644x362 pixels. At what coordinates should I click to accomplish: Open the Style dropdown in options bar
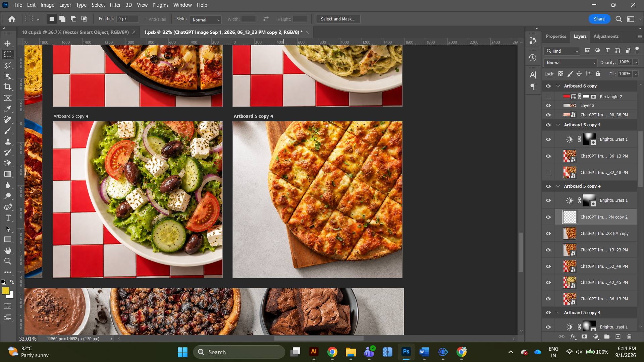point(205,20)
